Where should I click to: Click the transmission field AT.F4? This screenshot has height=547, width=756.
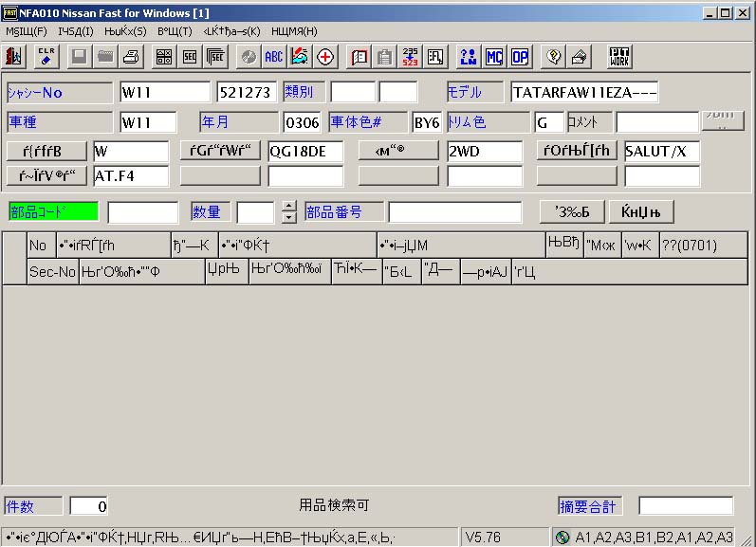(x=131, y=175)
